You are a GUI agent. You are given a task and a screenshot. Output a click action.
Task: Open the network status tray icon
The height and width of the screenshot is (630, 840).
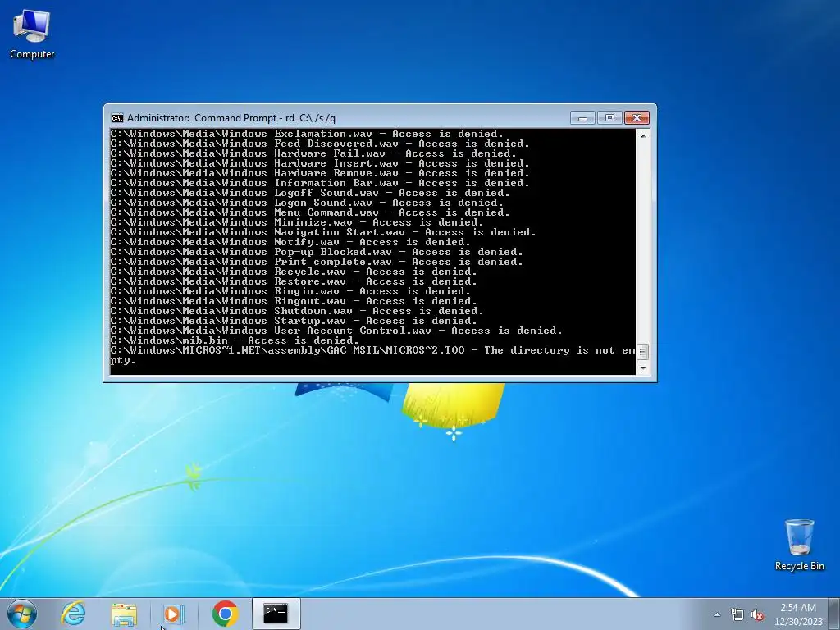[x=737, y=614]
